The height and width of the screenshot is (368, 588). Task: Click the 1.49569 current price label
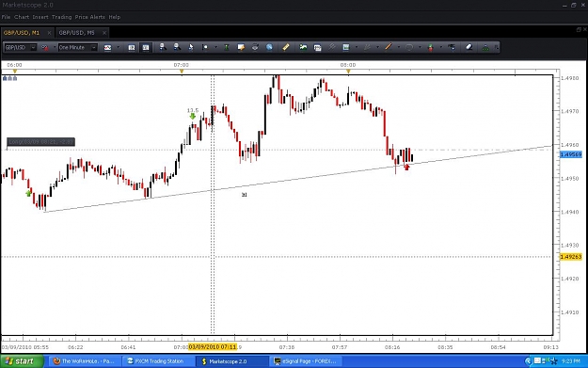tap(571, 154)
